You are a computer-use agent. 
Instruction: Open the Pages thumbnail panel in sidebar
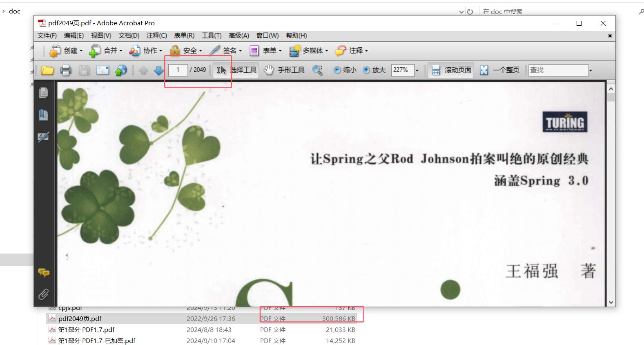(x=43, y=93)
